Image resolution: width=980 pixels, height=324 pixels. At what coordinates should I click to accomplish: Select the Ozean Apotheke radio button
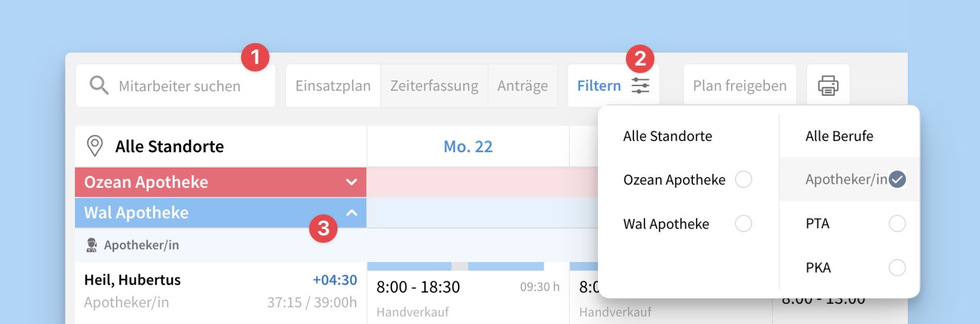pyautogui.click(x=744, y=180)
